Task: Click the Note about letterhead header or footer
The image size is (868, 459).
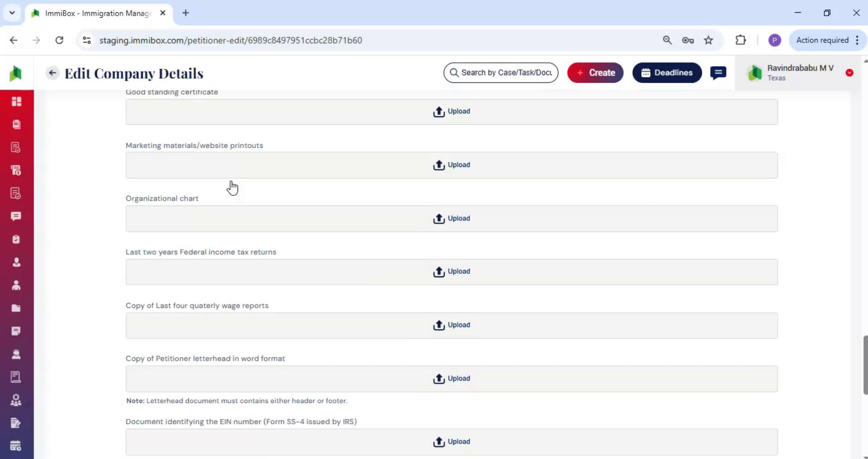Action: click(237, 400)
